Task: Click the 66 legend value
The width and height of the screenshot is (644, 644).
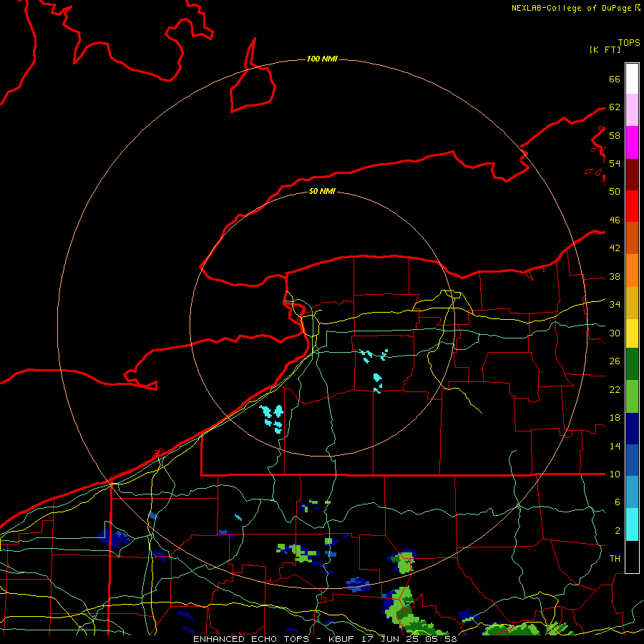Action: [615, 79]
